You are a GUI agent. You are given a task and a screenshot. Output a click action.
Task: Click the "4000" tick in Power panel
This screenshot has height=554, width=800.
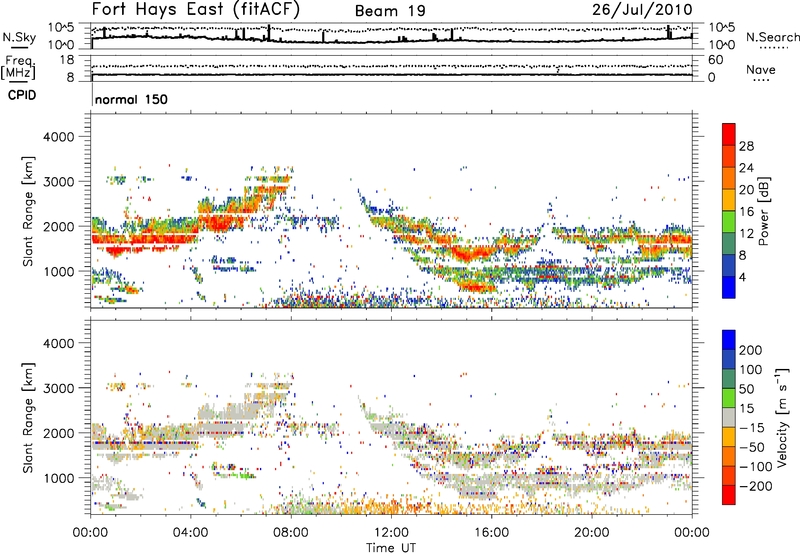pyautogui.click(x=58, y=137)
